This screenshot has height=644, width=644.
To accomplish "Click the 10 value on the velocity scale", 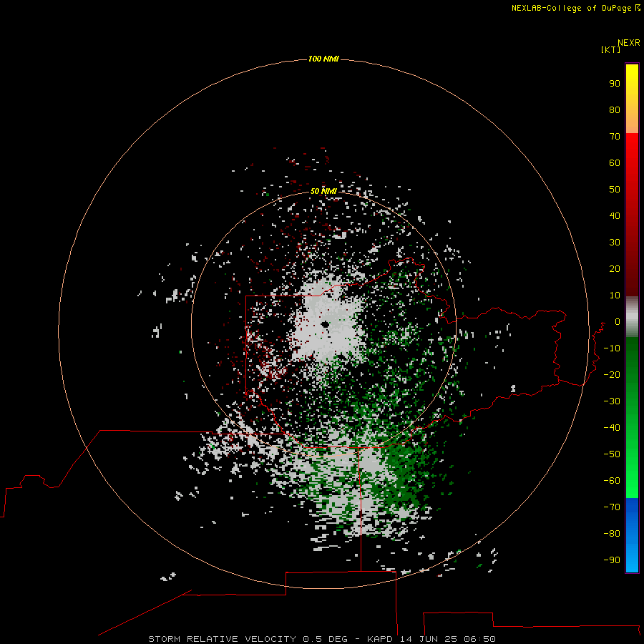I will [615, 296].
